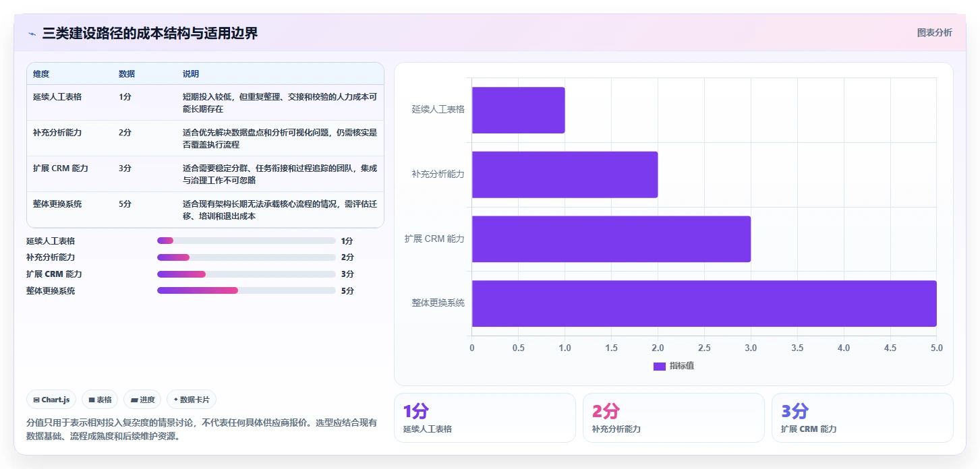Click the 补充分析能力 y-axis label in chart
This screenshot has width=980, height=469.
pos(438,175)
